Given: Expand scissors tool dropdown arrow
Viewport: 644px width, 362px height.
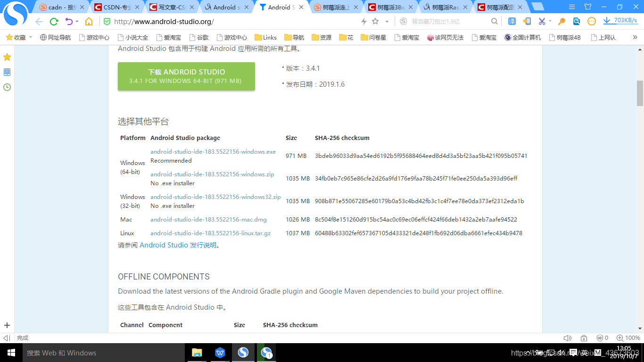Looking at the screenshot, I should point(550,22).
